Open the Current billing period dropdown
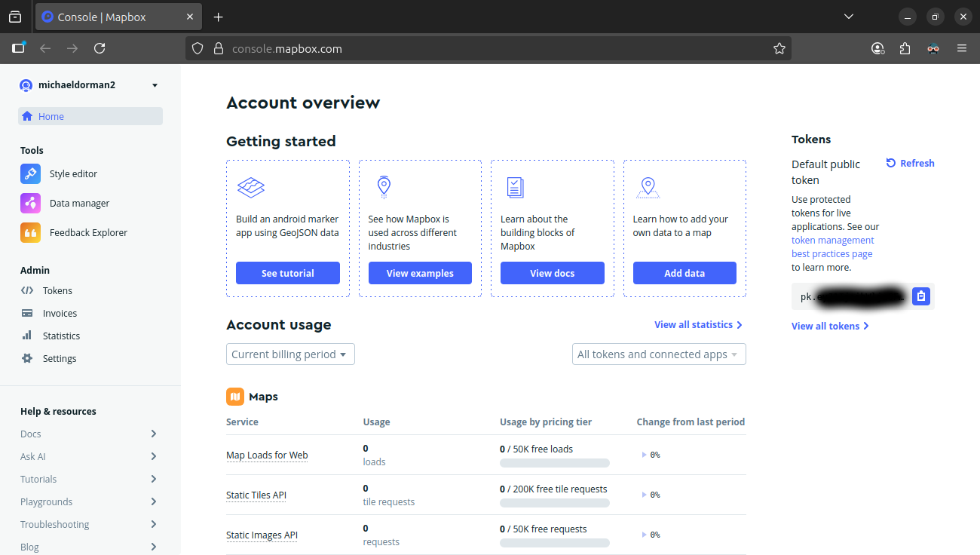 click(290, 354)
